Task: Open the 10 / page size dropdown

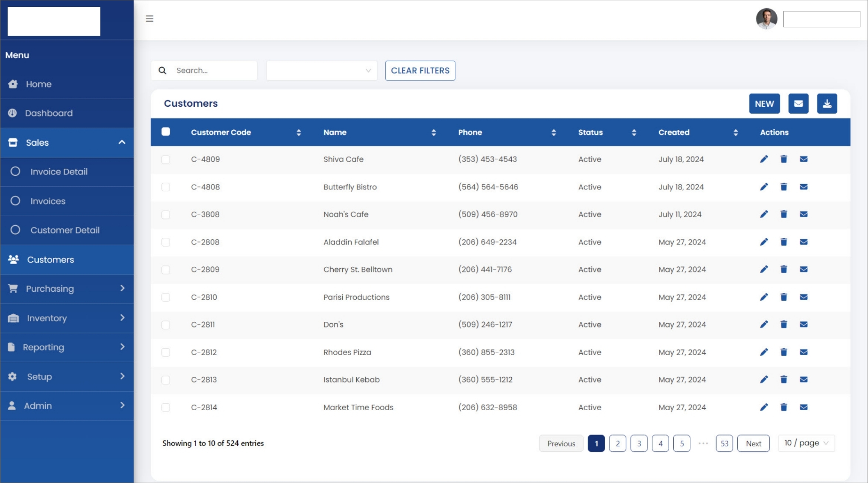Action: pyautogui.click(x=806, y=443)
